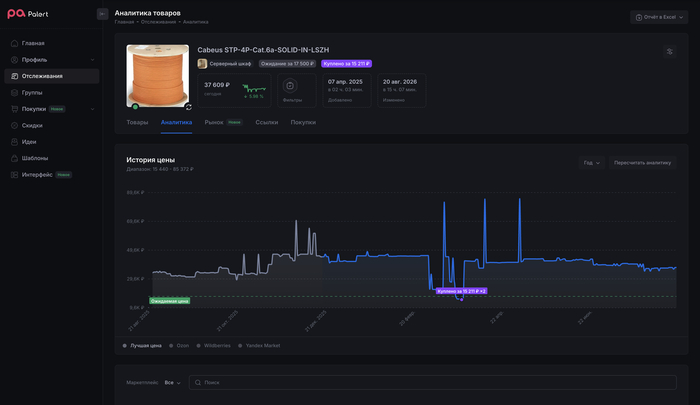Open the Маркетплейс Все dropdown
Viewport: 700px width, 405px height.
point(172,383)
